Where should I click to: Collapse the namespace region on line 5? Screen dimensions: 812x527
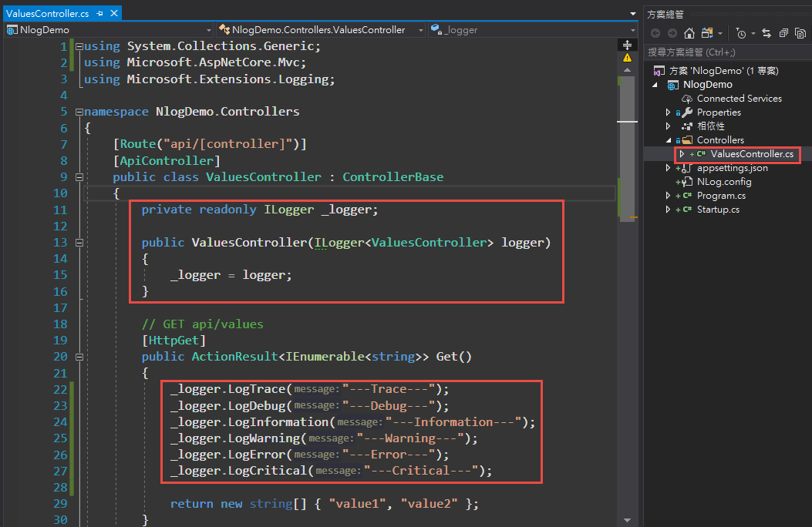point(80,111)
